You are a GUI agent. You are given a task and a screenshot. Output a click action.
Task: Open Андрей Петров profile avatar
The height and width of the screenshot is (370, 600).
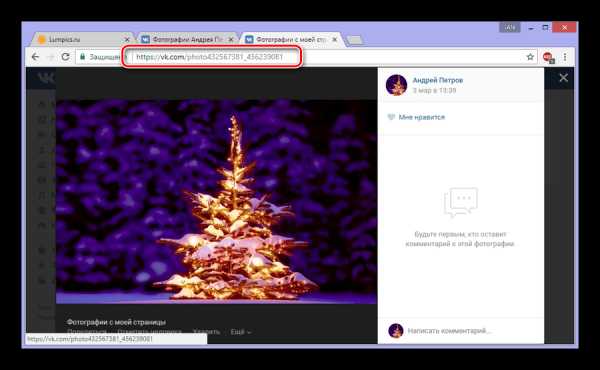(x=396, y=85)
